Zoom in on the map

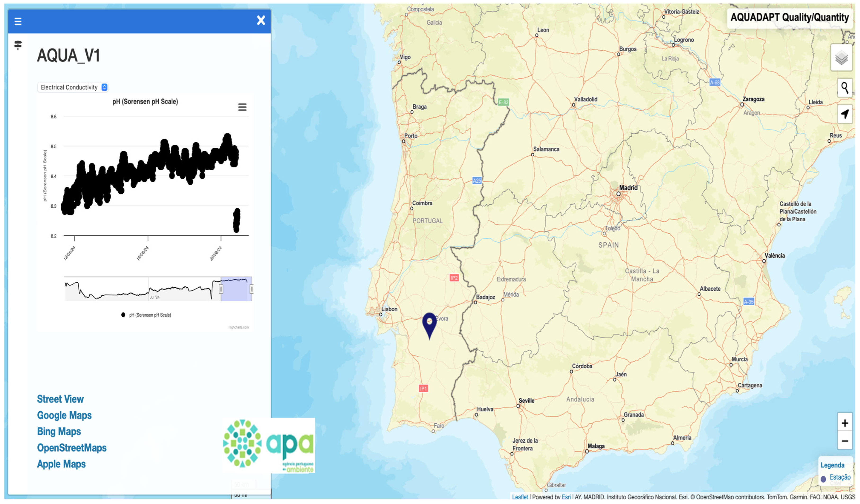click(845, 423)
